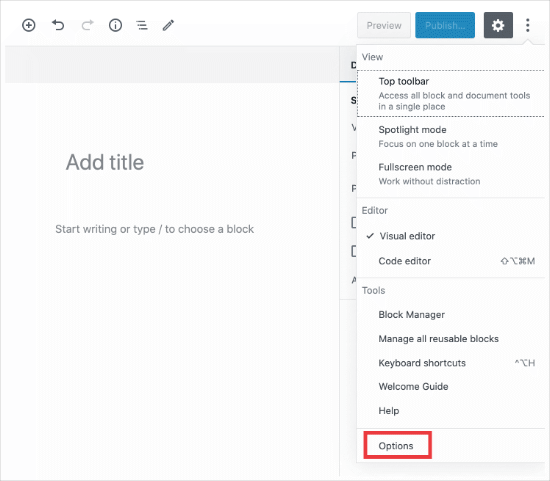Enable Fullscreen mode

pos(451,174)
